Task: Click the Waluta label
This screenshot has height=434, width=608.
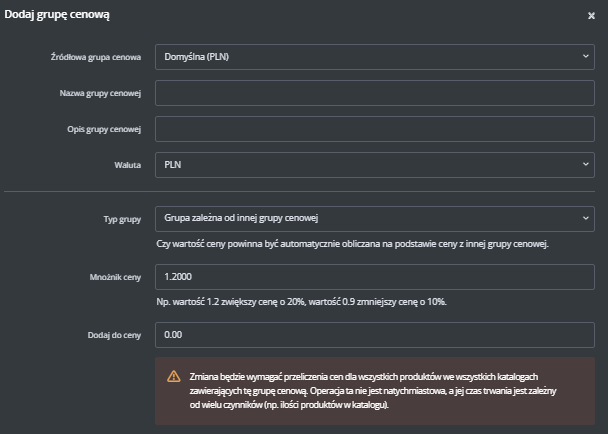Action: (x=127, y=164)
